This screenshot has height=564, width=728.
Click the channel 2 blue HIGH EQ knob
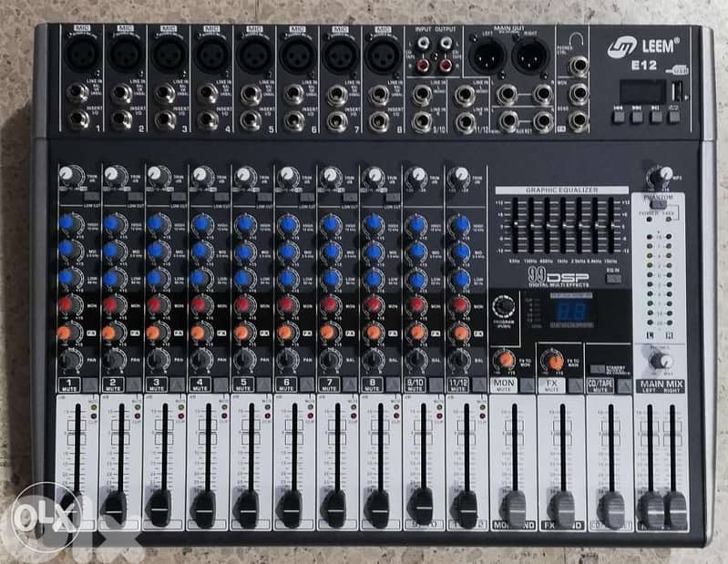(x=113, y=223)
